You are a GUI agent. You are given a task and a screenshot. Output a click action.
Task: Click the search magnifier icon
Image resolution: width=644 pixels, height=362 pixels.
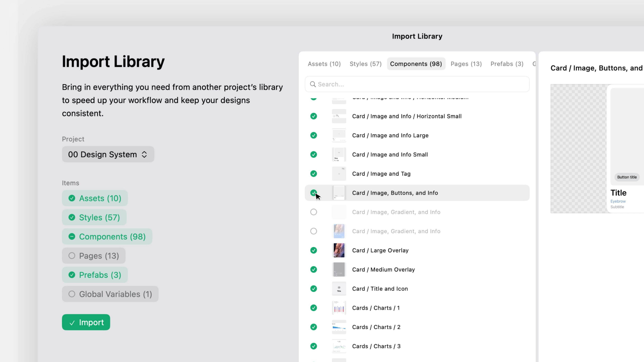[x=312, y=84]
